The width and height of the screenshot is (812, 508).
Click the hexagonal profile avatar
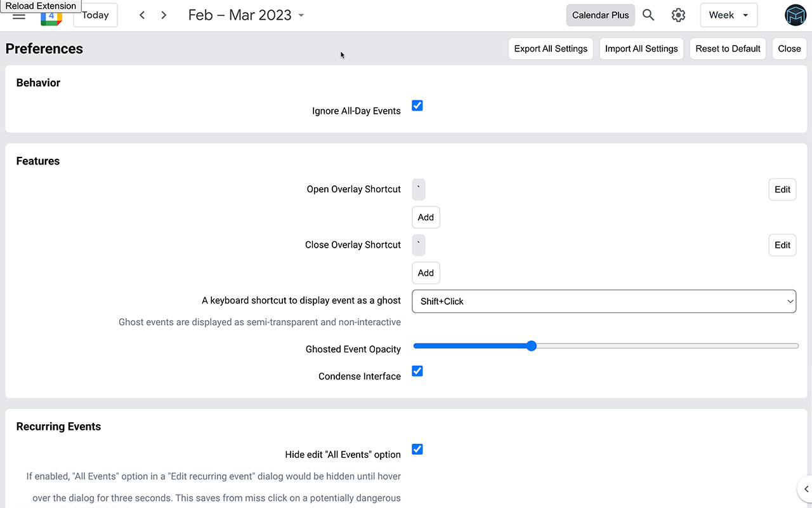point(795,15)
